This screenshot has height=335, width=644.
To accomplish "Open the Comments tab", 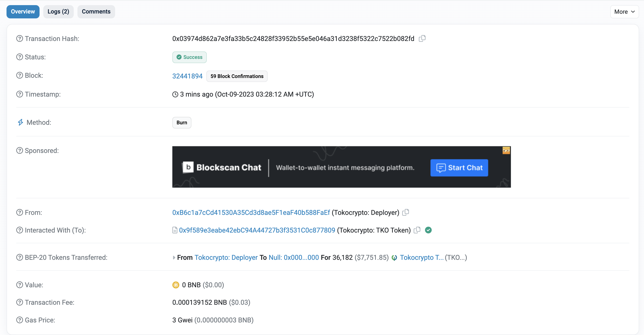I will point(96,11).
